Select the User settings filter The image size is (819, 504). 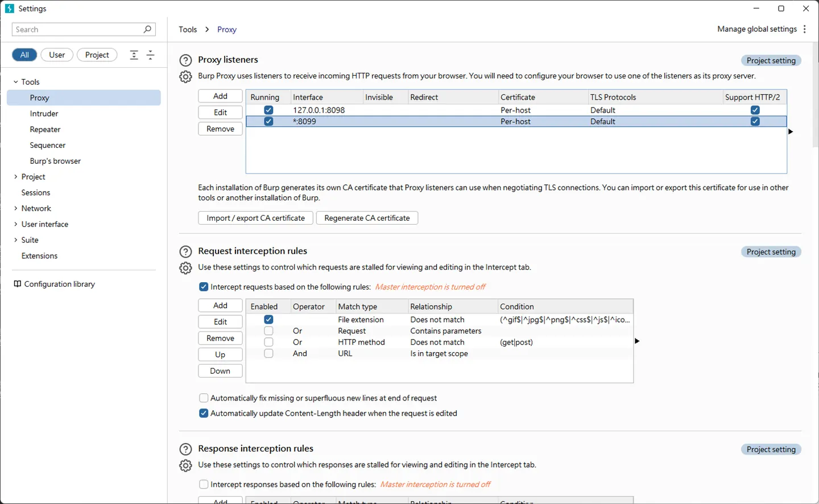coord(57,55)
